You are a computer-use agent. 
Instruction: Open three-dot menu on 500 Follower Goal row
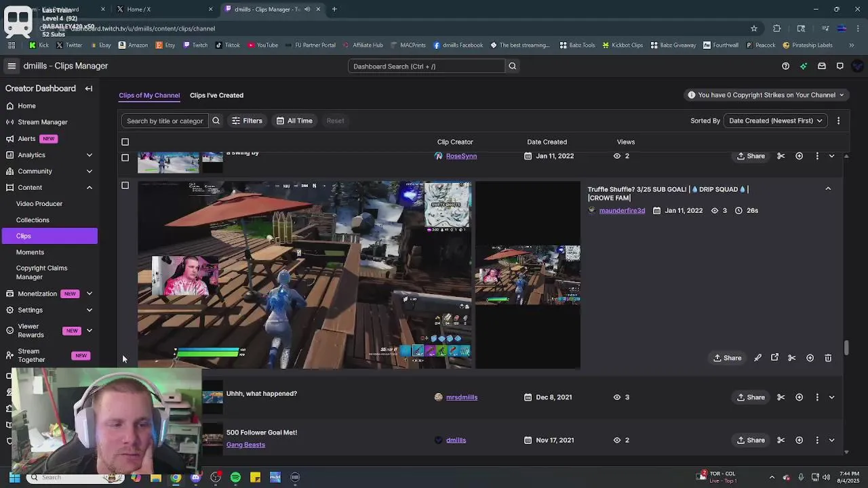(x=817, y=440)
